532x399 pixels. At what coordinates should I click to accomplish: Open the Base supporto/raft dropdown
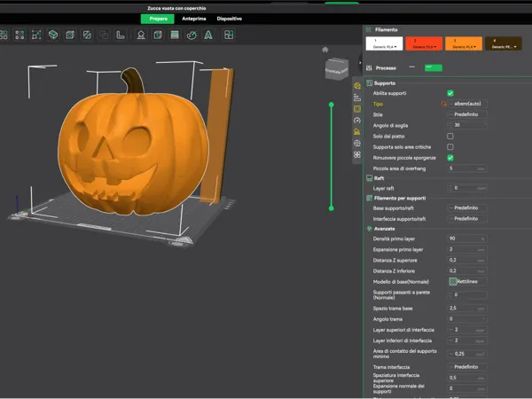(x=467, y=208)
